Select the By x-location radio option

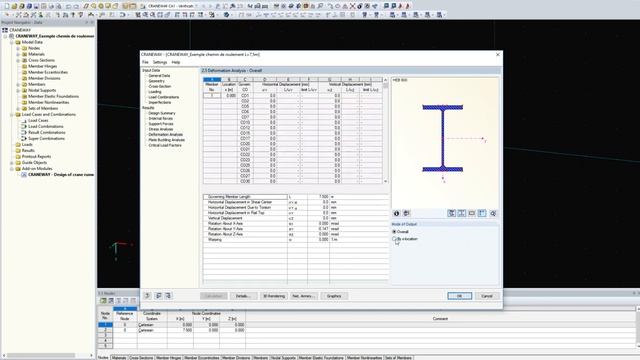click(x=394, y=239)
